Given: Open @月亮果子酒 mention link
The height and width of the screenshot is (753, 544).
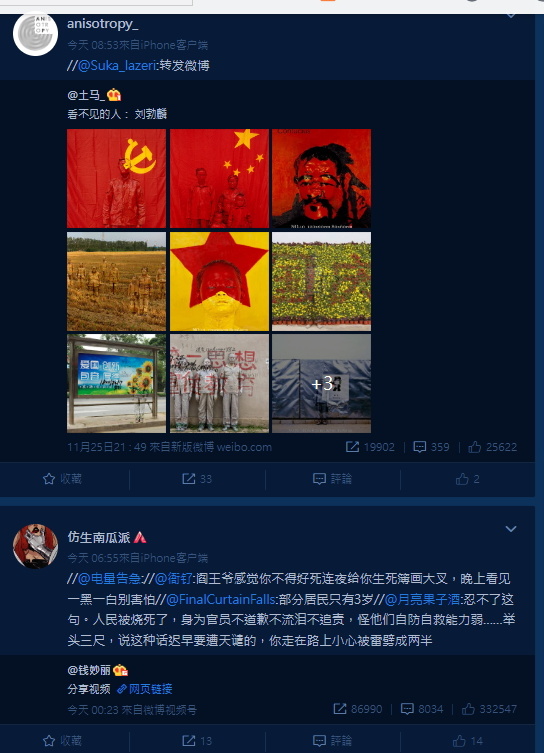Looking at the screenshot, I should 423,599.
